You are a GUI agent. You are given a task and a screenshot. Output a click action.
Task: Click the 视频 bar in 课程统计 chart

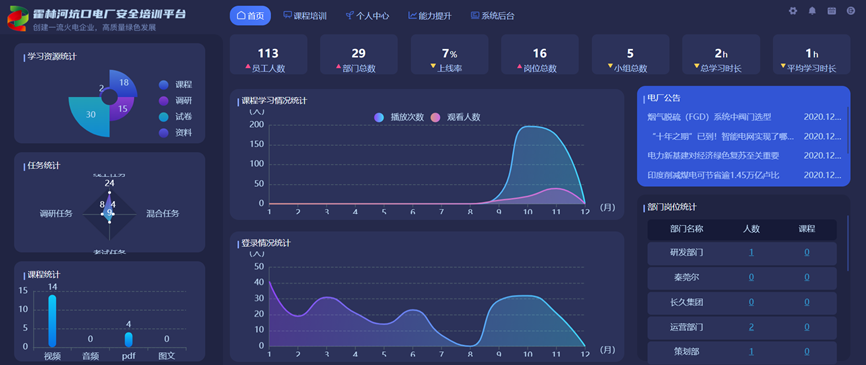point(52,321)
